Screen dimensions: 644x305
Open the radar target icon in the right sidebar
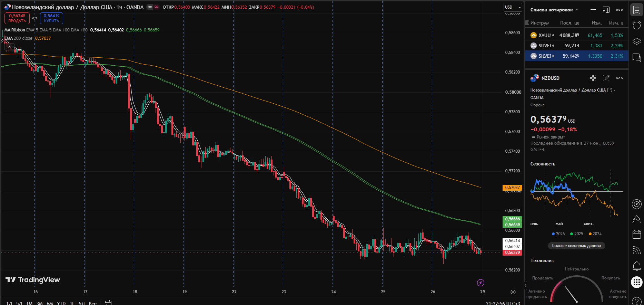tap(636, 204)
